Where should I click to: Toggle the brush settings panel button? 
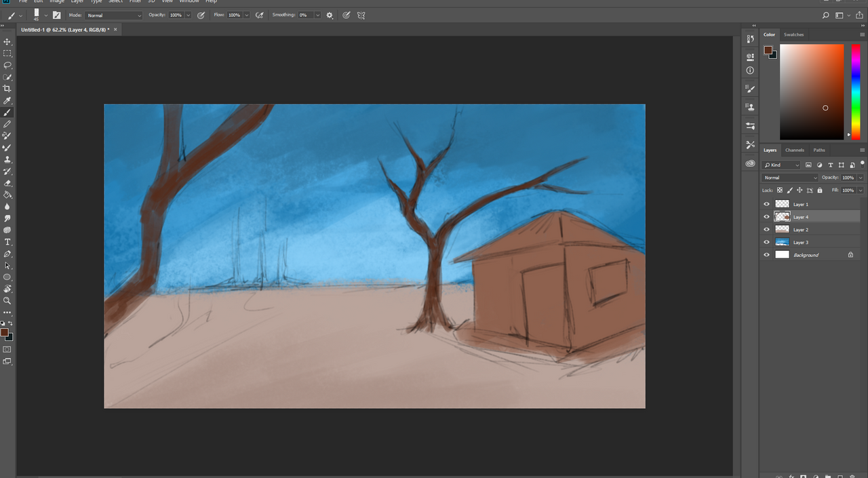click(x=58, y=15)
